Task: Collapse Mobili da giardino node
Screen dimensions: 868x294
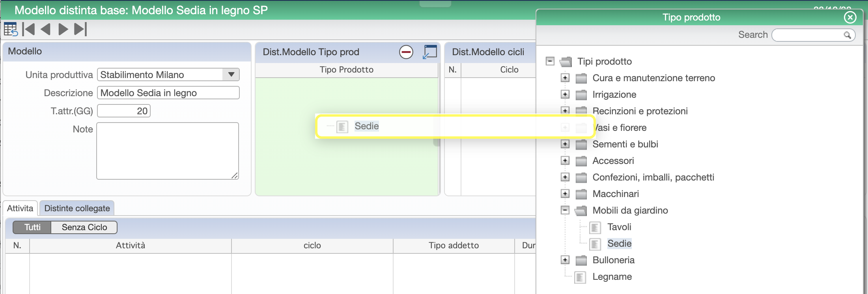Action: click(x=565, y=210)
